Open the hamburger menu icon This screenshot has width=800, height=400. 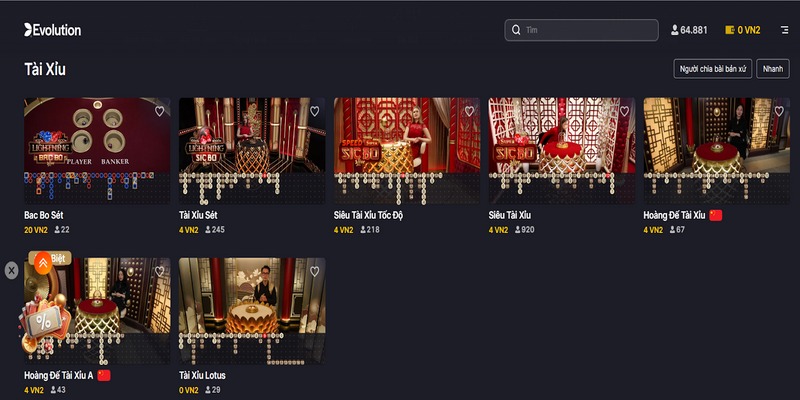[x=785, y=30]
